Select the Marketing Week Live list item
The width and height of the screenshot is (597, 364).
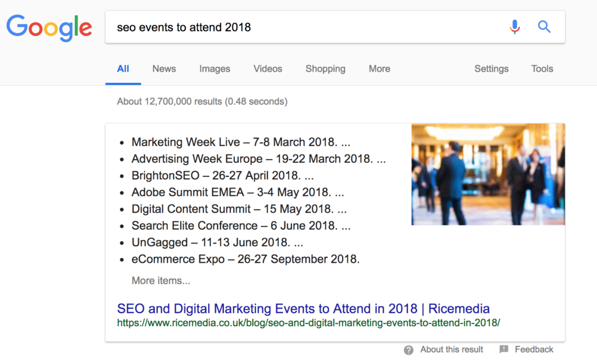[241, 142]
